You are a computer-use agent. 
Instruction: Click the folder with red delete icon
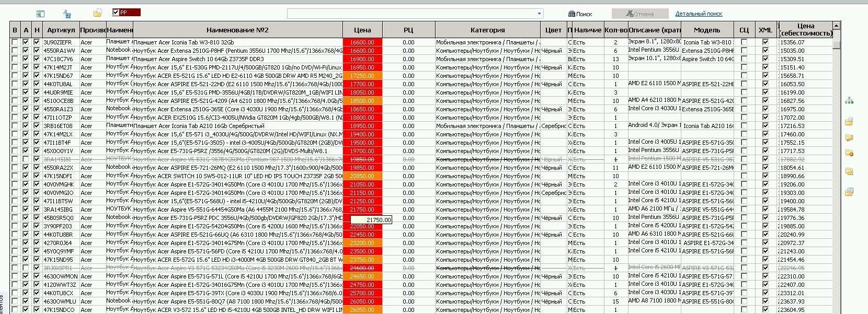[x=849, y=153]
